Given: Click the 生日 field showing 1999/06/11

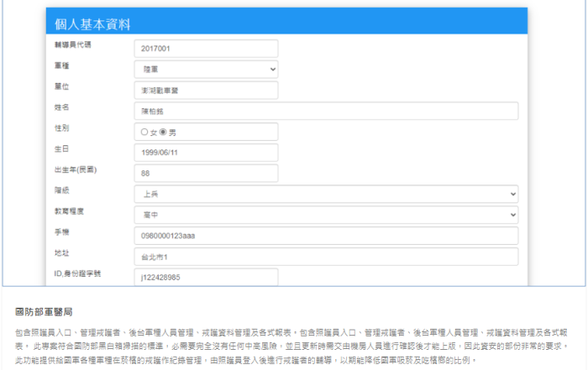Looking at the screenshot, I should (x=205, y=152).
